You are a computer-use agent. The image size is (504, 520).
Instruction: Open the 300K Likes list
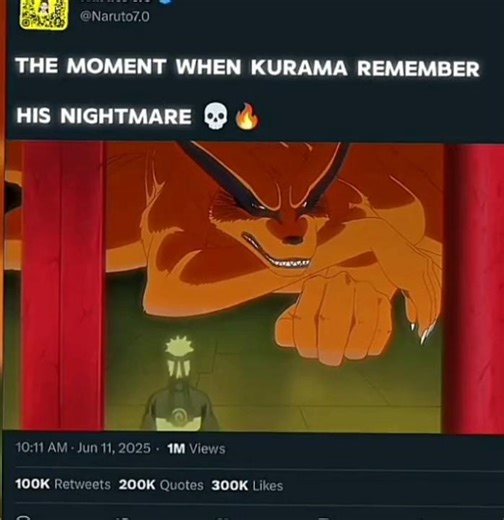point(247,486)
